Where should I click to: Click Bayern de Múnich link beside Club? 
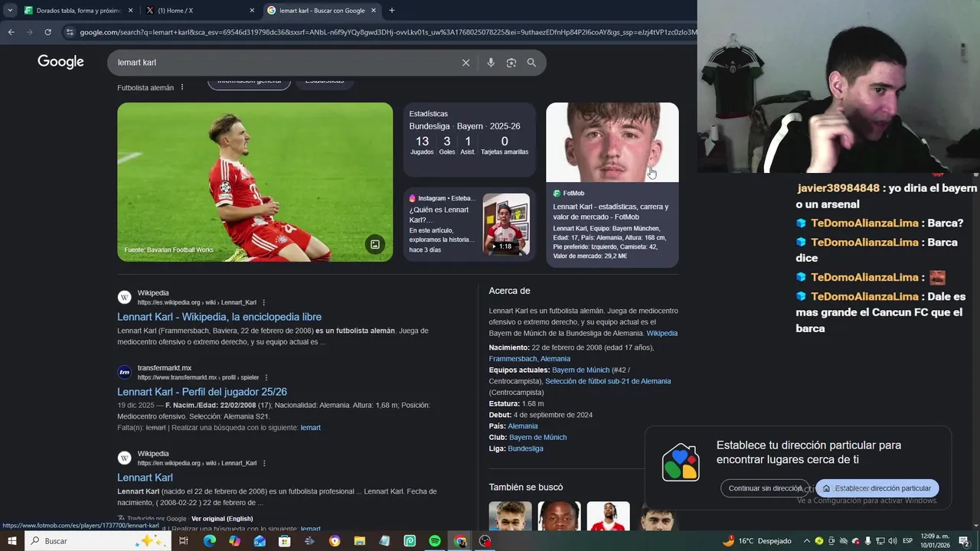click(x=537, y=438)
